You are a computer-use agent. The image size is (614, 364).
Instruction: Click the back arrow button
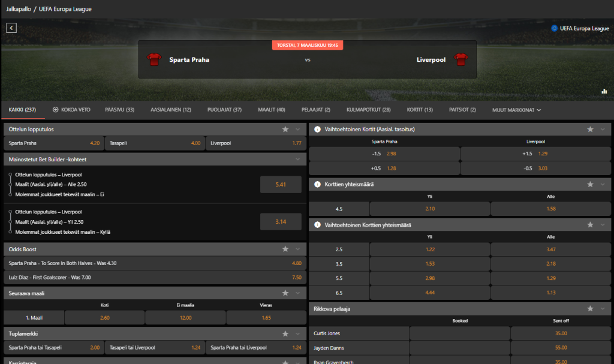tap(11, 28)
